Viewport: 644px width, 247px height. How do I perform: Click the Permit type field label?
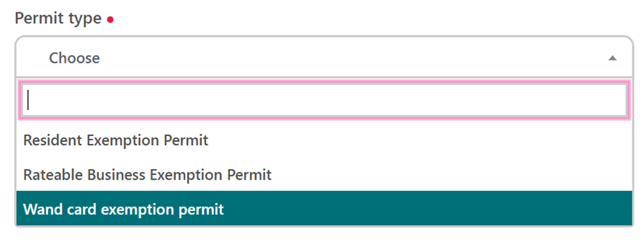(58, 19)
